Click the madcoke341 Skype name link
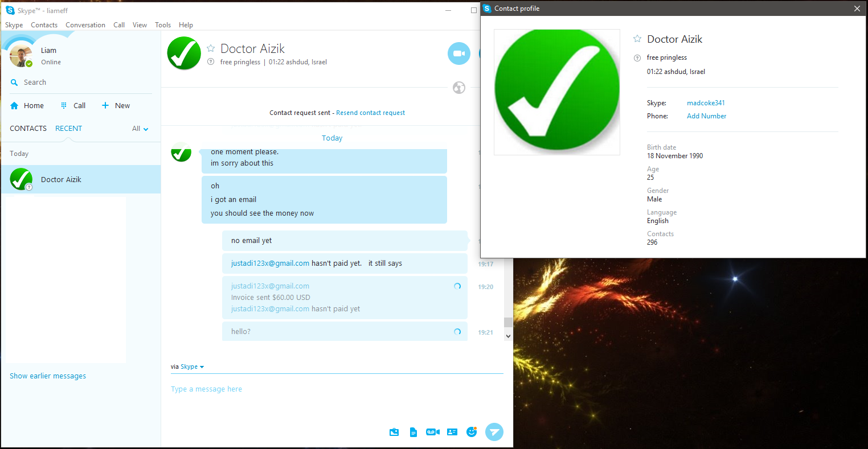868x449 pixels. point(706,103)
